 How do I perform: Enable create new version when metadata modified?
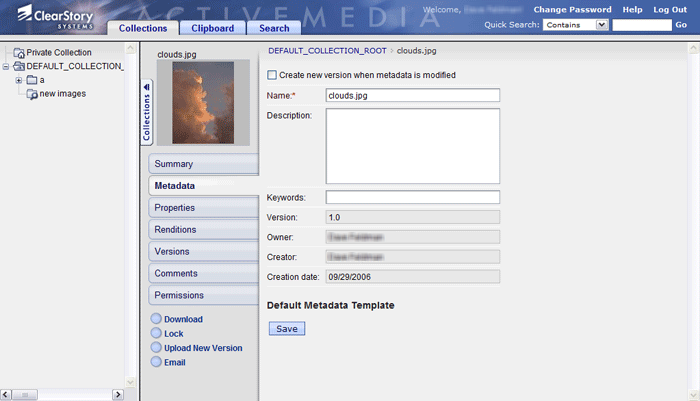pyautogui.click(x=273, y=75)
